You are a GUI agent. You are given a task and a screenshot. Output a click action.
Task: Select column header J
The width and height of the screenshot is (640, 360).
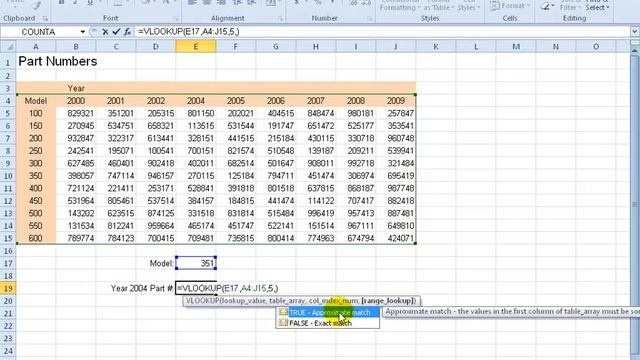[x=396, y=47]
